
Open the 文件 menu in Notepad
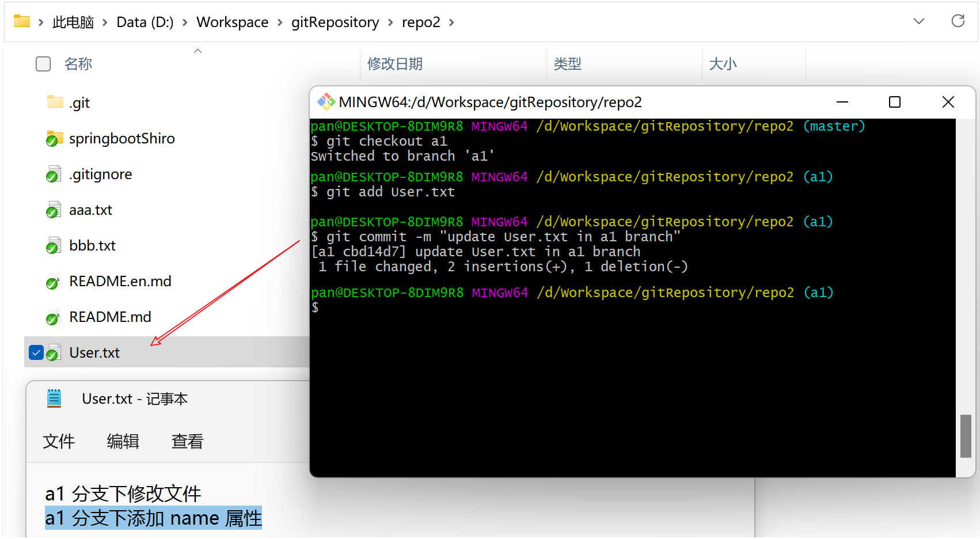point(59,441)
